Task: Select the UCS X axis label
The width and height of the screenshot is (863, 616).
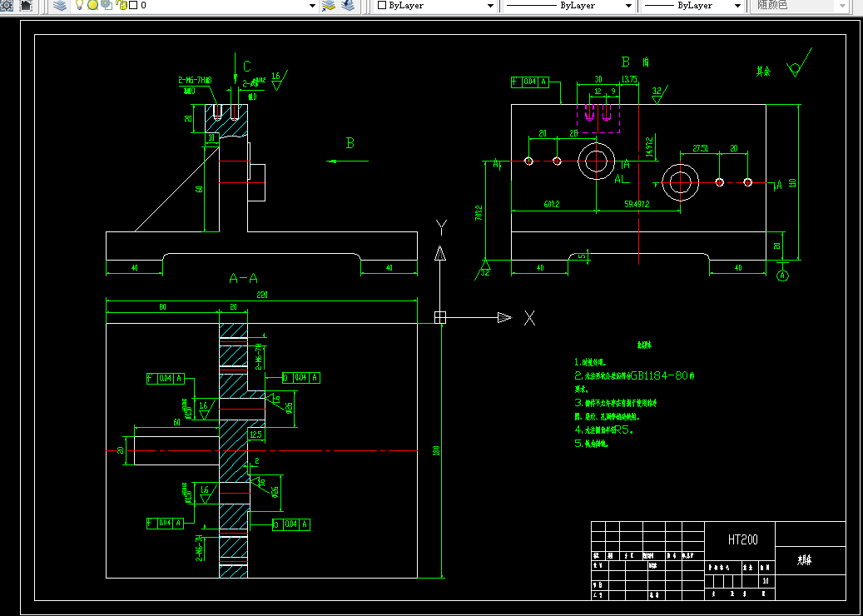Action: (529, 318)
